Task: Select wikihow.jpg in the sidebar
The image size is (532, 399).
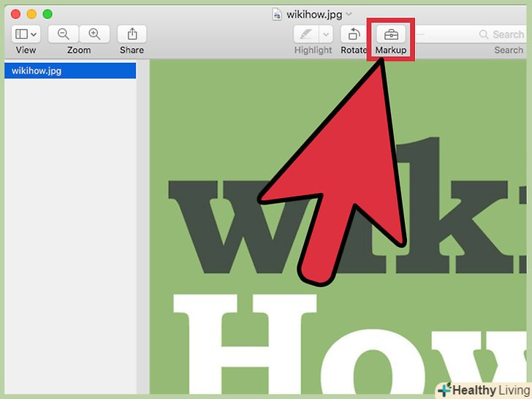Action: pos(70,71)
